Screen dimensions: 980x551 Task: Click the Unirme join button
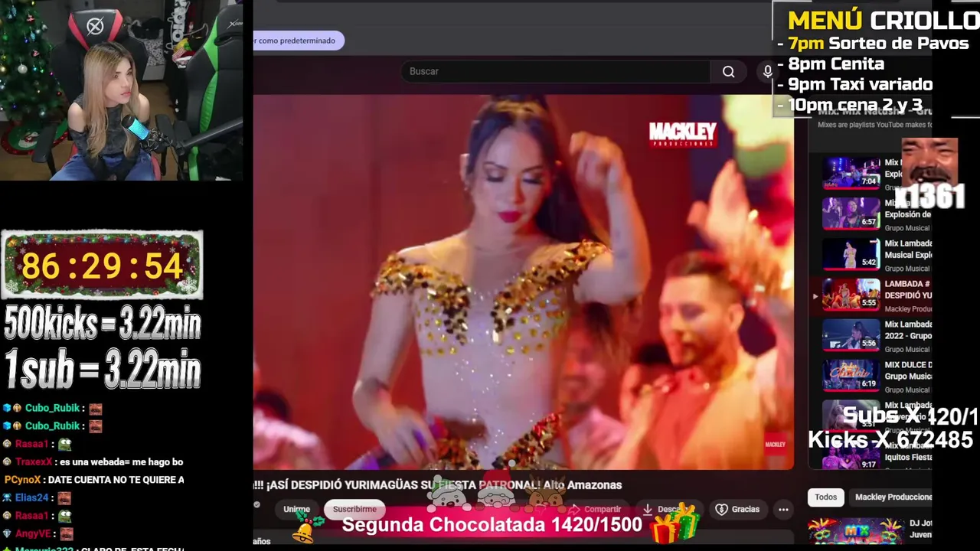pos(297,509)
